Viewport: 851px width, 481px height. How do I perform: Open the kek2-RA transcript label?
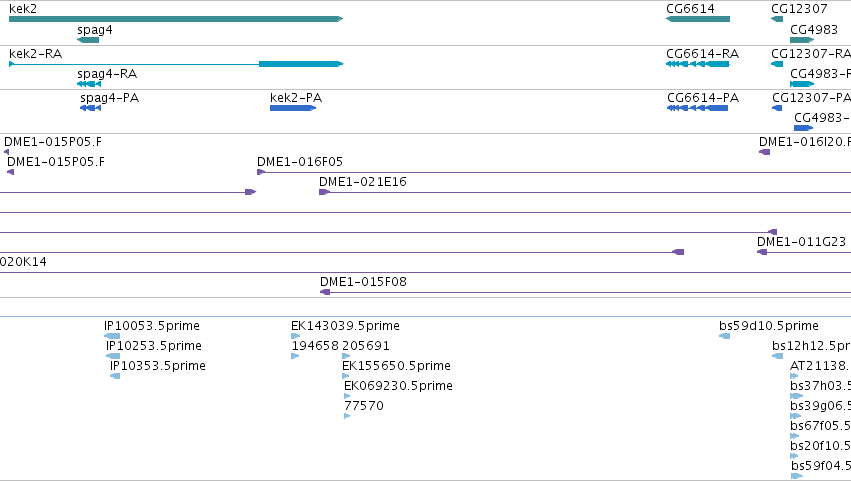(x=36, y=54)
